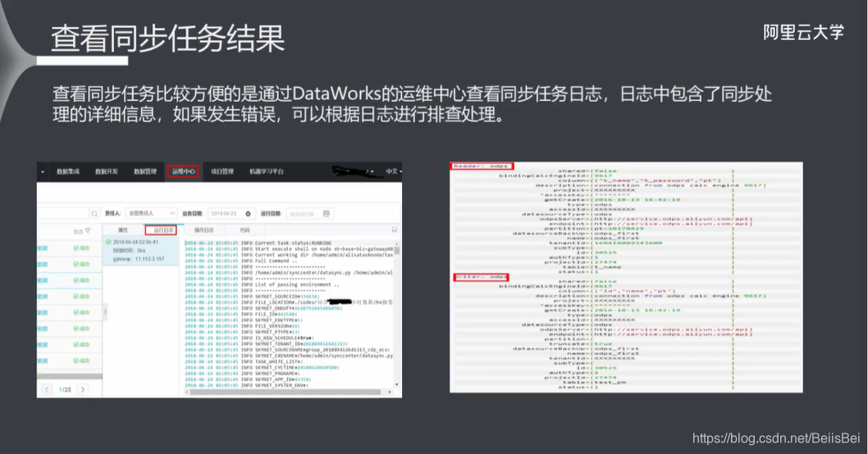Open the 运行日期 calendar icon
868x454 pixels.
326,213
